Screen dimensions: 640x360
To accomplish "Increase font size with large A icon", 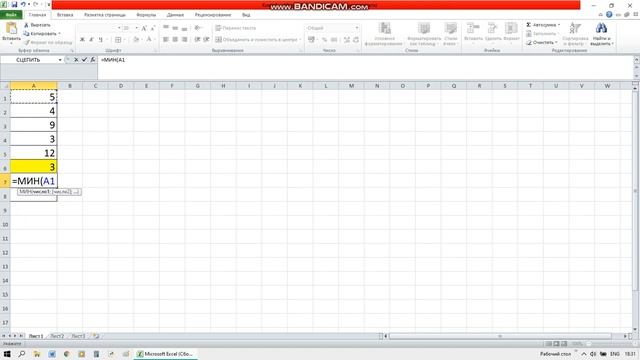I will point(144,28).
